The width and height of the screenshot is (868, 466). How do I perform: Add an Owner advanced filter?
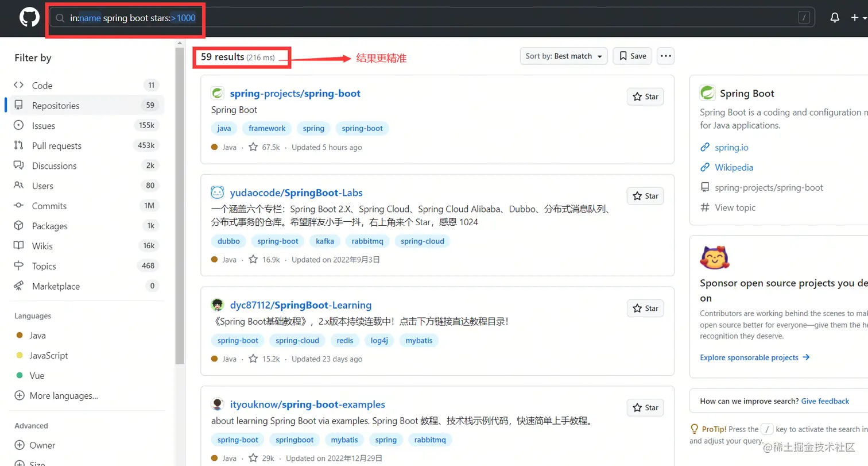tap(34, 445)
